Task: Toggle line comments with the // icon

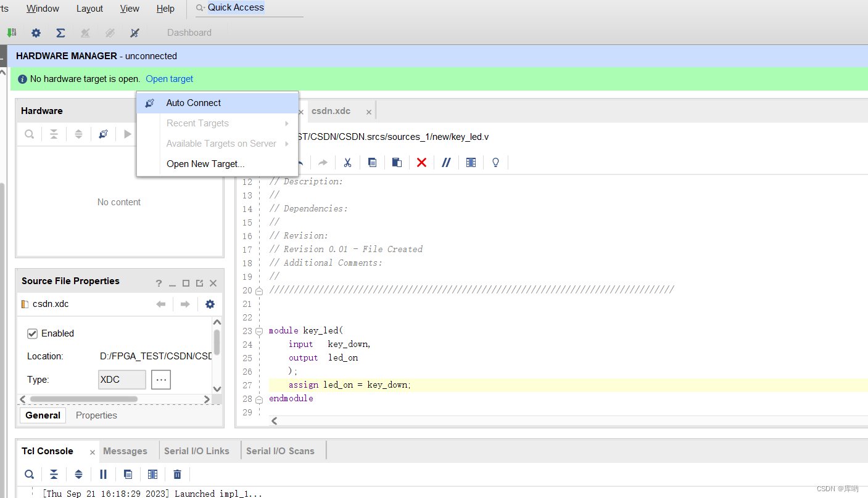Action: pyautogui.click(x=446, y=162)
